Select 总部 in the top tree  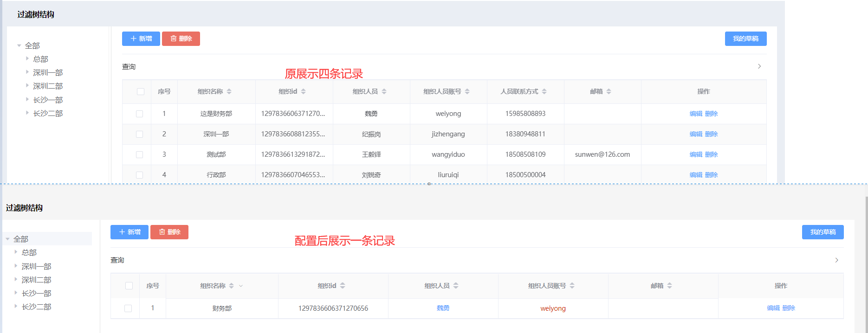(x=40, y=59)
